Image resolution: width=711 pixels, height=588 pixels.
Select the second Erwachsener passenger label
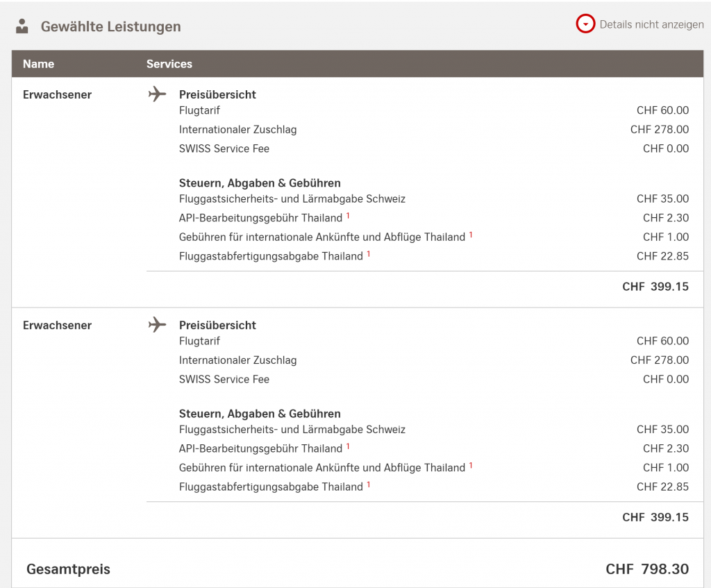tap(57, 325)
